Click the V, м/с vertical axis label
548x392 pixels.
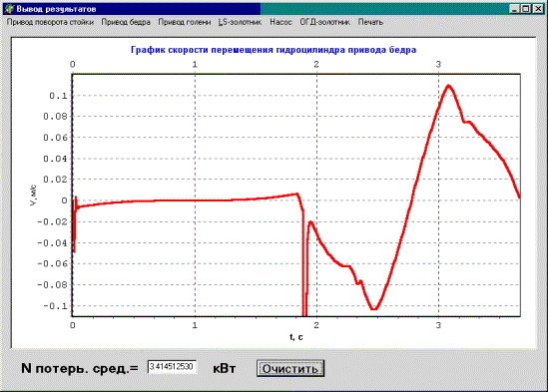click(33, 196)
